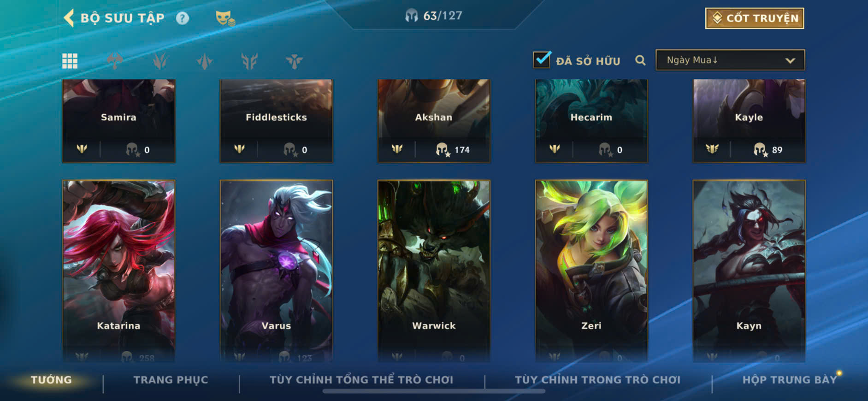The image size is (868, 401).
Task: Select the first role filter icon next to the grid
Action: [x=115, y=61]
